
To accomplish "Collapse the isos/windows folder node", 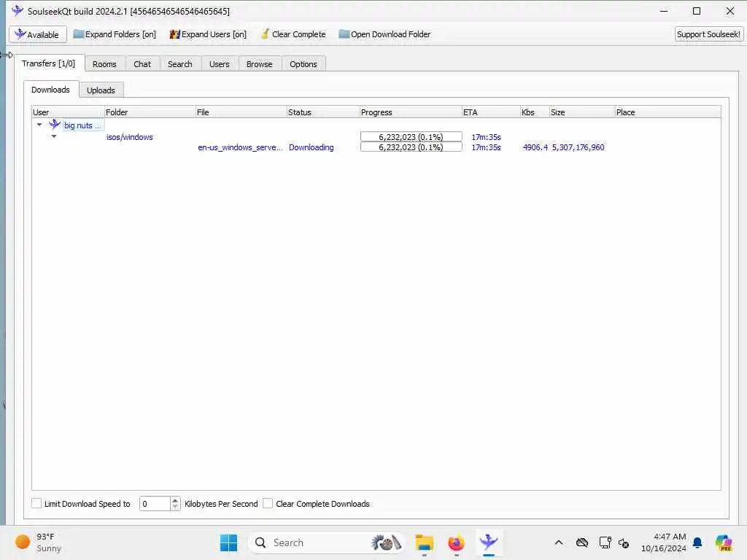I will (x=54, y=136).
